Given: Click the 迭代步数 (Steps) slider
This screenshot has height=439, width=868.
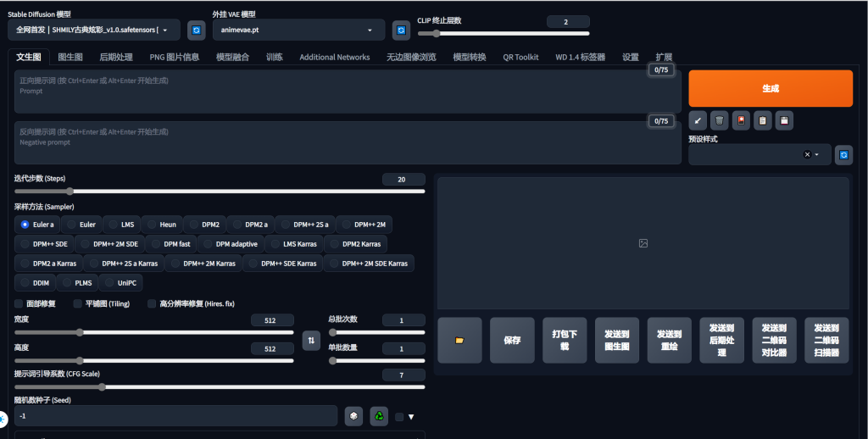Looking at the screenshot, I should coord(220,192).
